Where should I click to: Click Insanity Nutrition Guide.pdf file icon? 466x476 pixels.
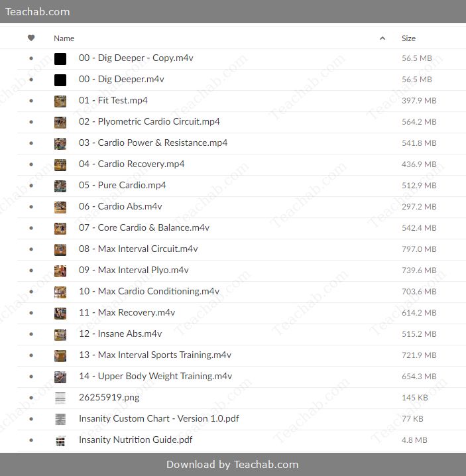(x=60, y=441)
